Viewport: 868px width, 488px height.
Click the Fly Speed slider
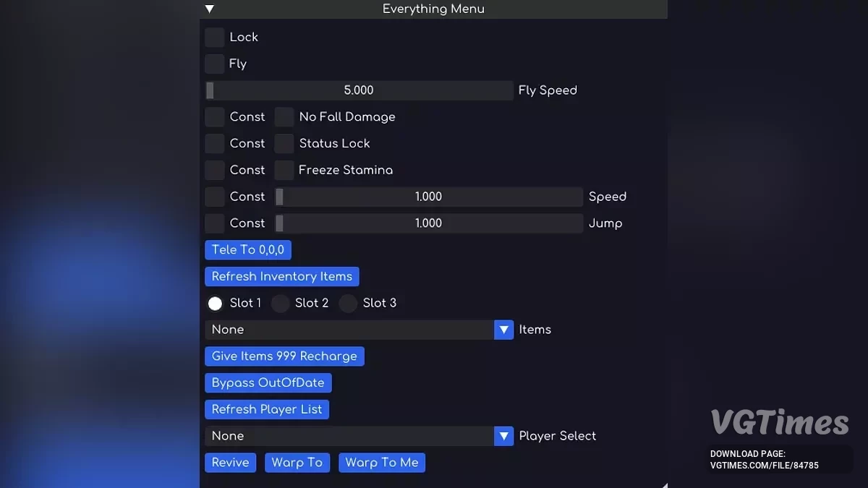359,90
